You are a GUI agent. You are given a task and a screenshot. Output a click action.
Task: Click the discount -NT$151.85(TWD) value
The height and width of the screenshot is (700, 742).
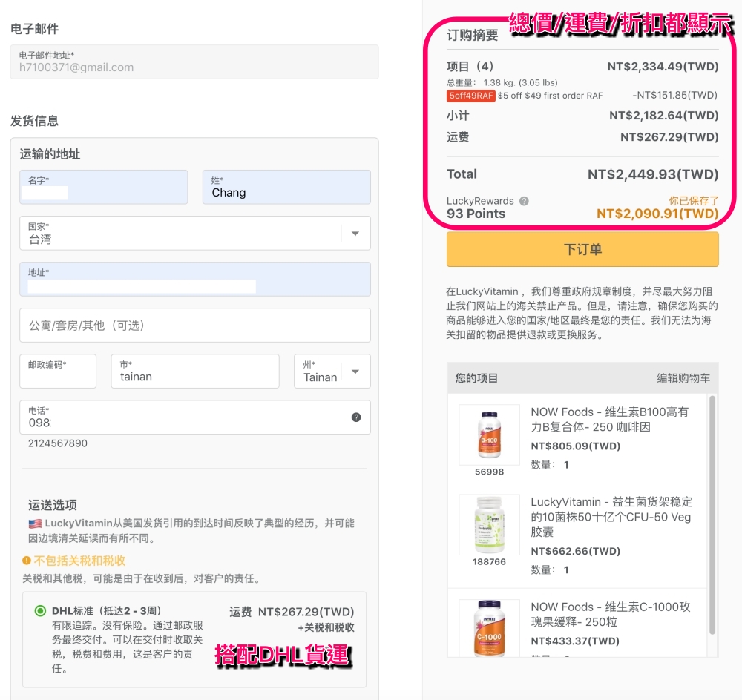pyautogui.click(x=674, y=95)
